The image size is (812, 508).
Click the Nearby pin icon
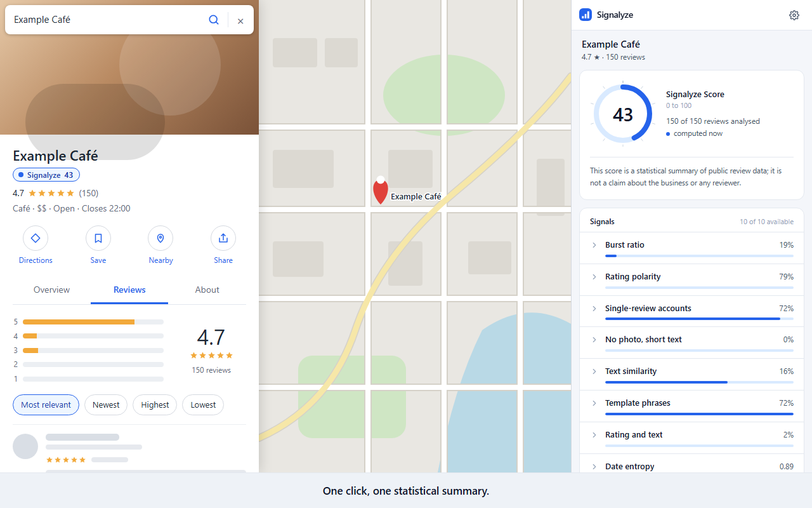point(160,238)
